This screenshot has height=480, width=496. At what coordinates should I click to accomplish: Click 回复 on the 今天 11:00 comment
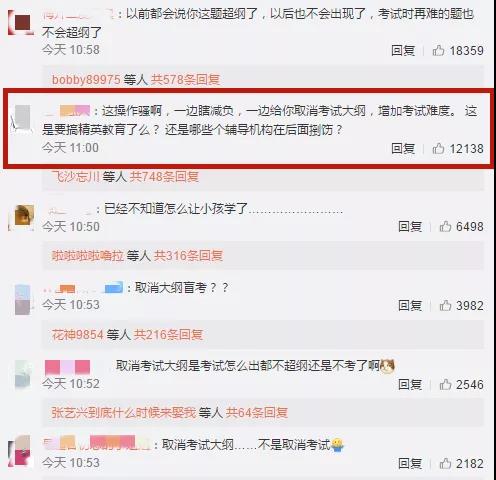coord(403,148)
